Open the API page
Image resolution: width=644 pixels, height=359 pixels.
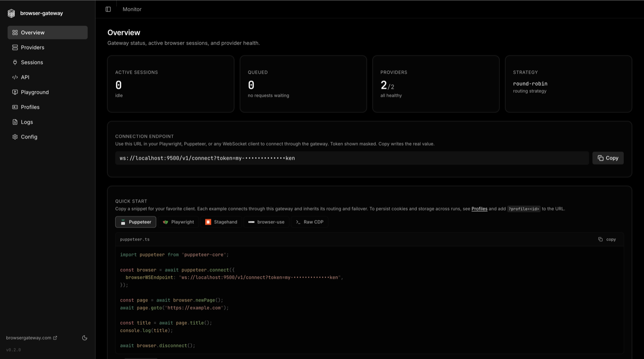pyautogui.click(x=47, y=77)
